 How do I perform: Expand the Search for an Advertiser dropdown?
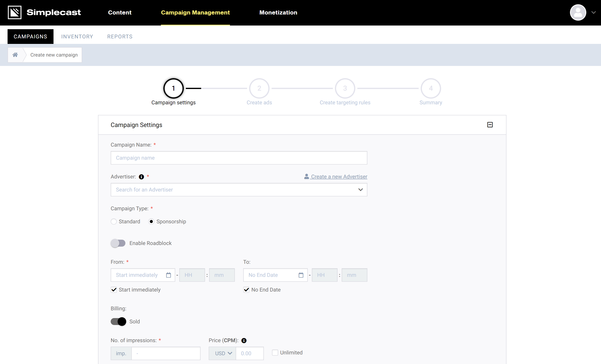pos(360,190)
